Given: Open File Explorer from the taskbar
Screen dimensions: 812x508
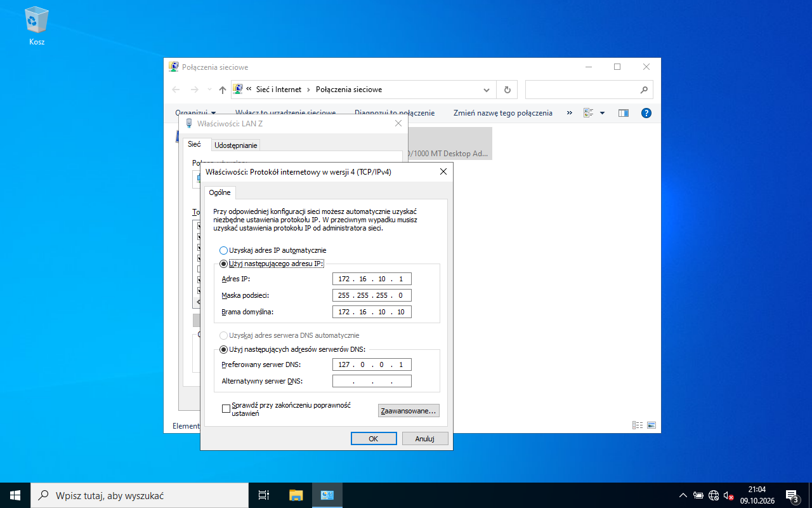Looking at the screenshot, I should pyautogui.click(x=296, y=495).
